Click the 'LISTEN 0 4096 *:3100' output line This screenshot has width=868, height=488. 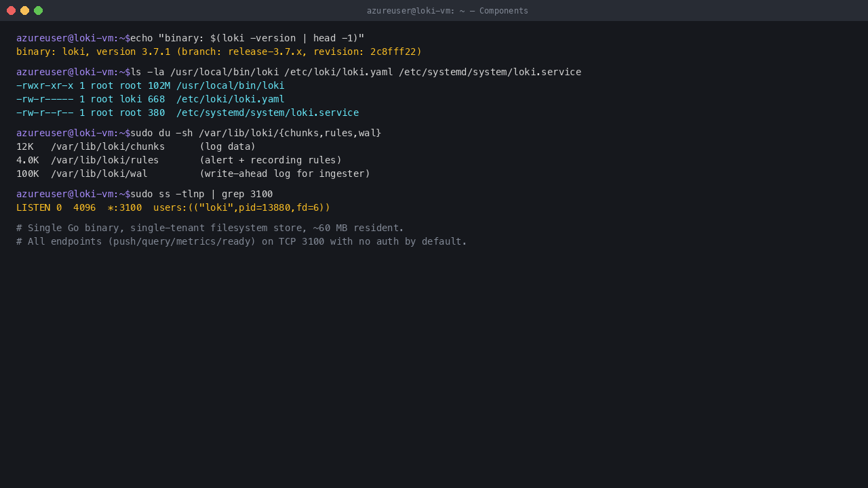[174, 207]
